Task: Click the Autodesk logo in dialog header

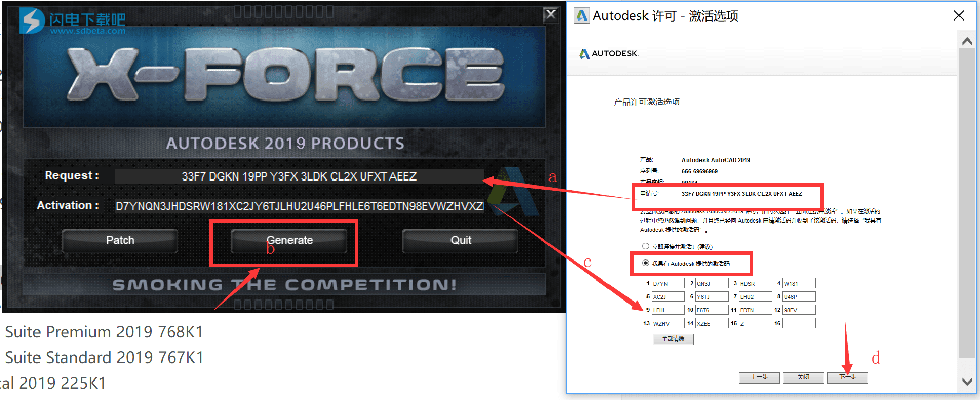Action: [609, 53]
